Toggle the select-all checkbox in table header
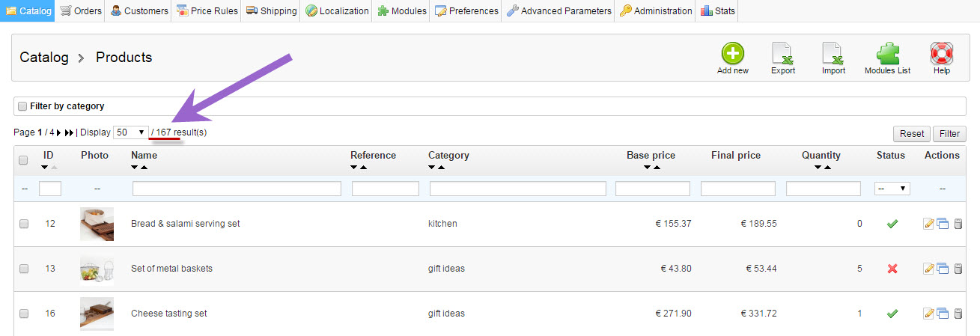The width and height of the screenshot is (980, 336). (x=23, y=160)
